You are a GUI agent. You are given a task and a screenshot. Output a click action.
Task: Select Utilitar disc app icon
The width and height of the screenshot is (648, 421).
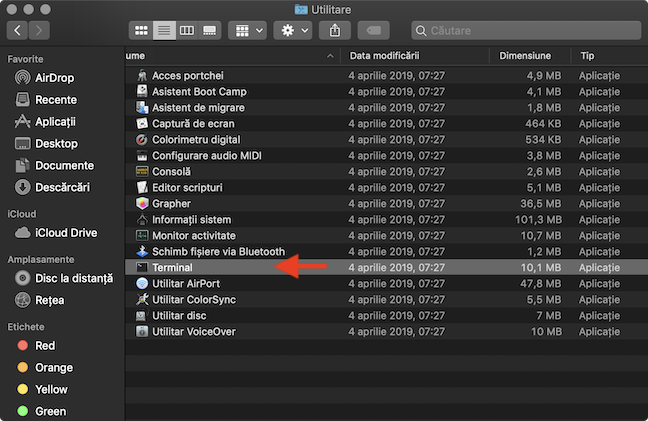coord(142,315)
